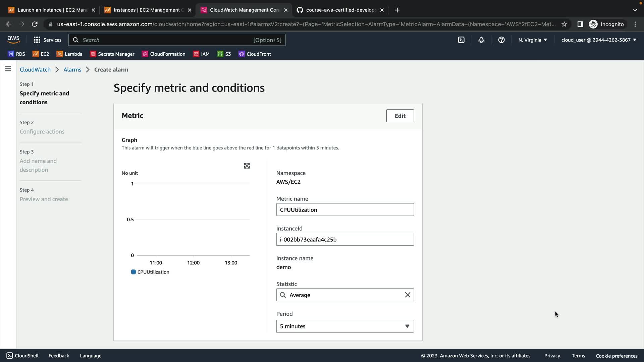Toggle the side navigation hamburger menu
This screenshot has height=362, width=644.
pyautogui.click(x=8, y=69)
